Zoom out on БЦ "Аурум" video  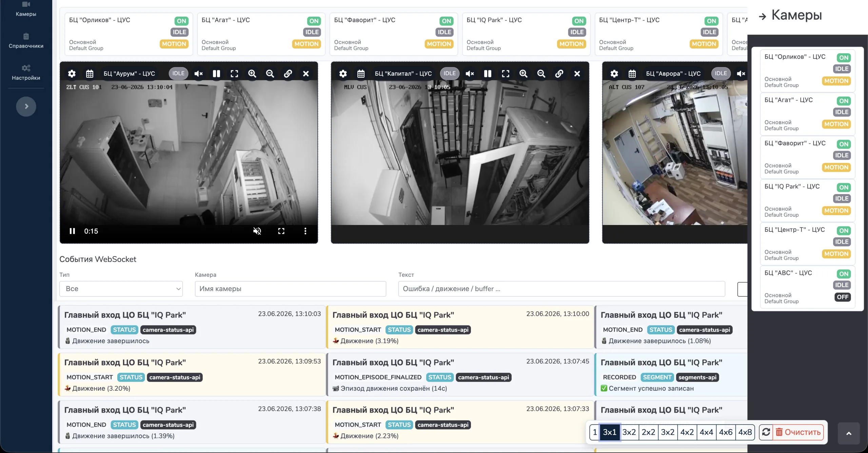(270, 74)
